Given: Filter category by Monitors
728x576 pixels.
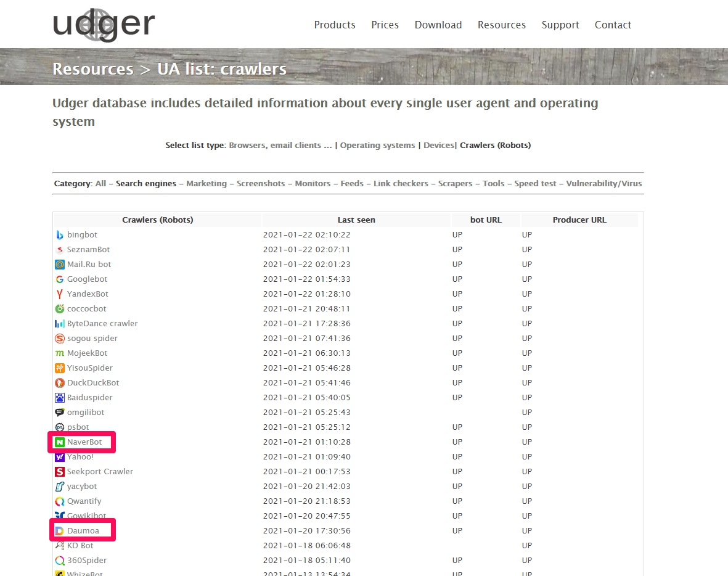Looking at the screenshot, I should pos(313,184).
